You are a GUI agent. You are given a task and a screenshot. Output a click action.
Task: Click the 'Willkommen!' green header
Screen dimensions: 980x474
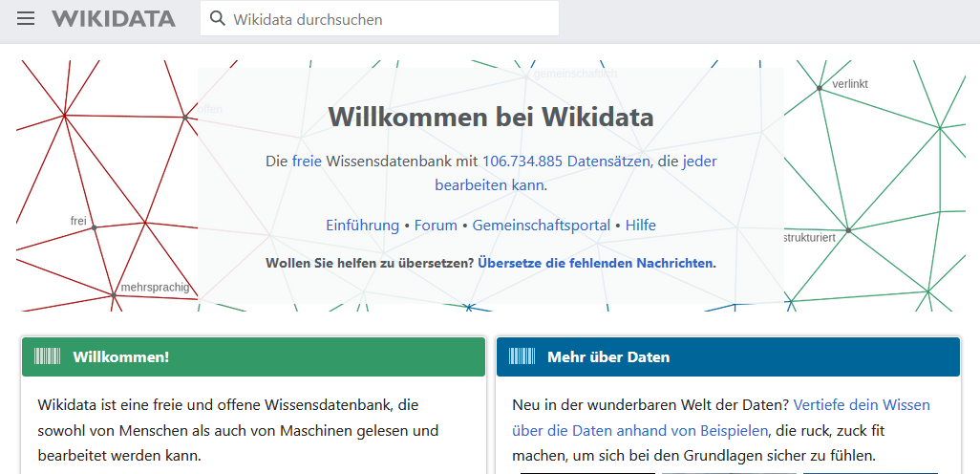point(253,357)
